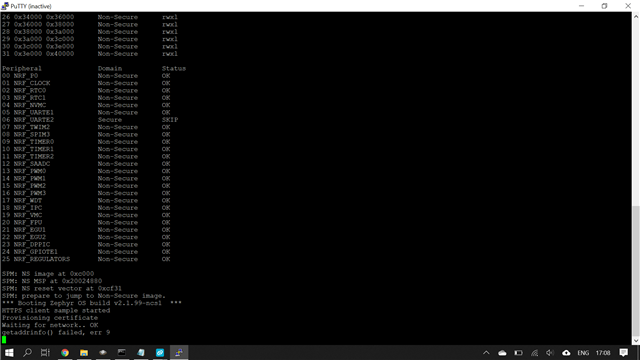Open the Windows Start menu

pyautogui.click(x=9, y=353)
